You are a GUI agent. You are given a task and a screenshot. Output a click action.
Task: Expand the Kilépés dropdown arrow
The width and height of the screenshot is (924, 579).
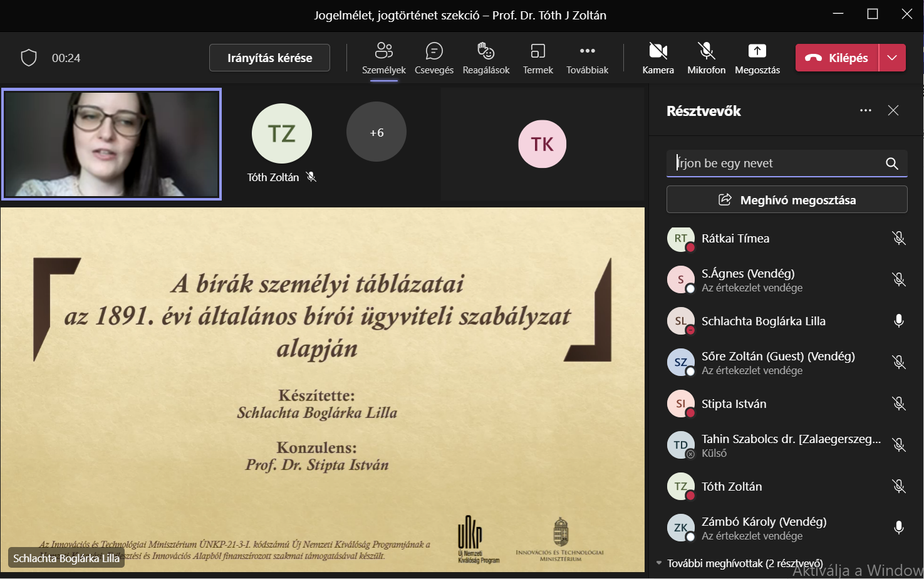tap(892, 58)
